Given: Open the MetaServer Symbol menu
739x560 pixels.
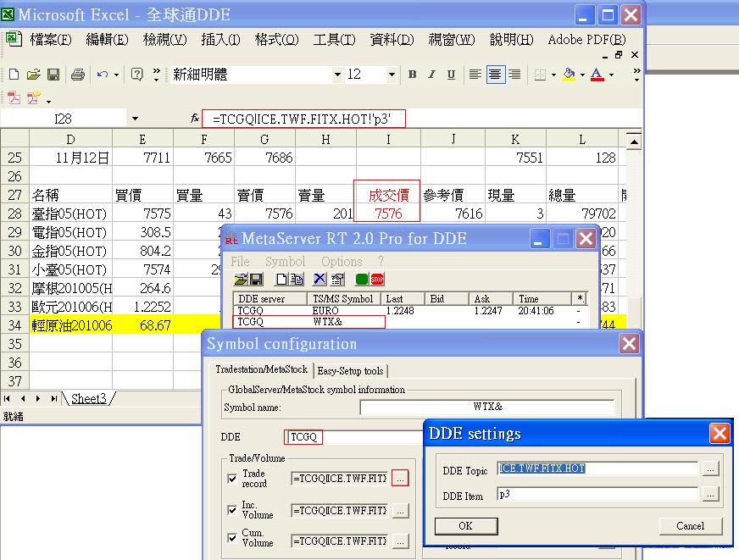Looking at the screenshot, I should (285, 262).
